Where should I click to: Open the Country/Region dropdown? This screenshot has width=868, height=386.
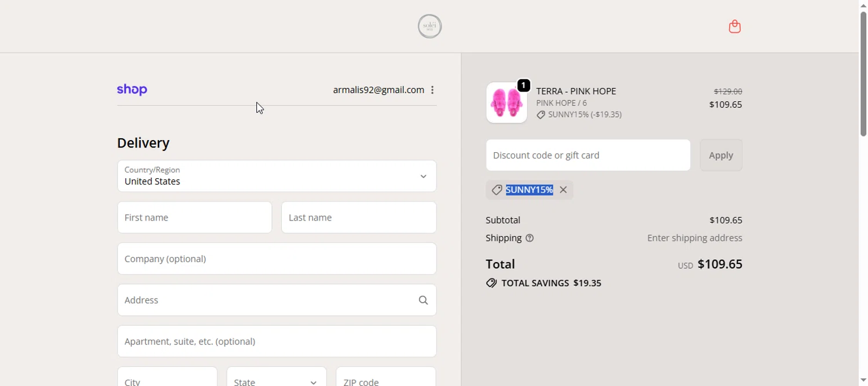coord(277,176)
